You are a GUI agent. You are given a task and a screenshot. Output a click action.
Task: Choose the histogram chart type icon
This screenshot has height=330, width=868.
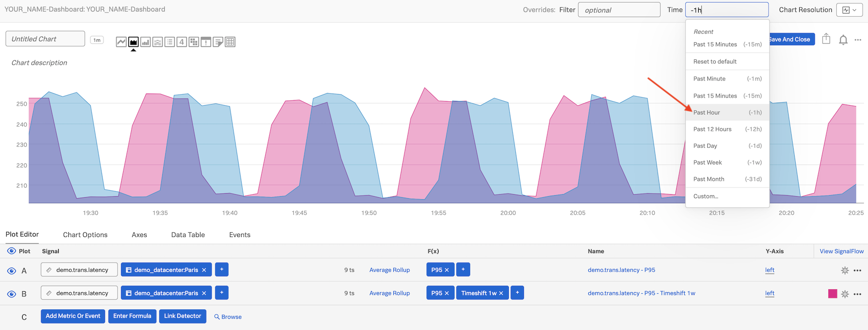pos(158,42)
